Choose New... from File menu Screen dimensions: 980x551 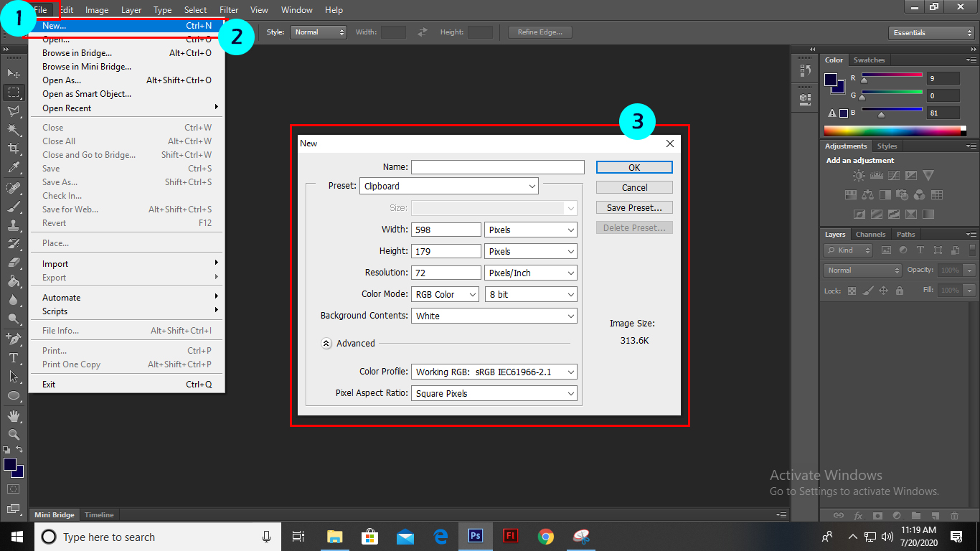[126, 25]
